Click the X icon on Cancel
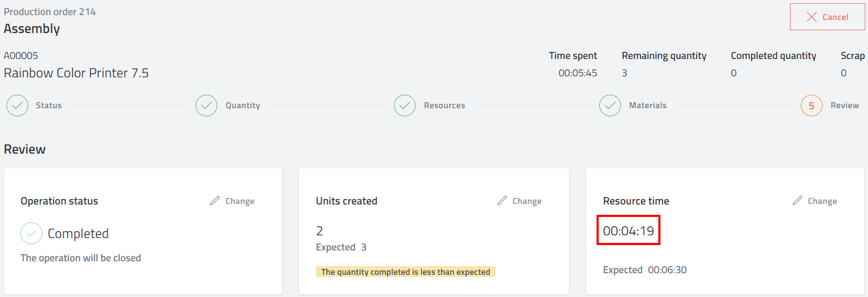The height and width of the screenshot is (297, 868). point(812,17)
